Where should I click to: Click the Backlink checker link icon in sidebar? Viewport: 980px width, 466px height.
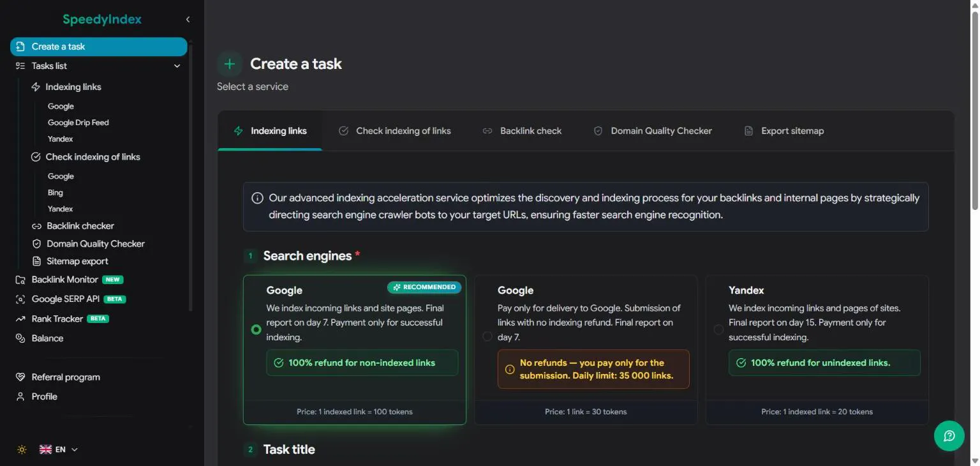(x=36, y=226)
